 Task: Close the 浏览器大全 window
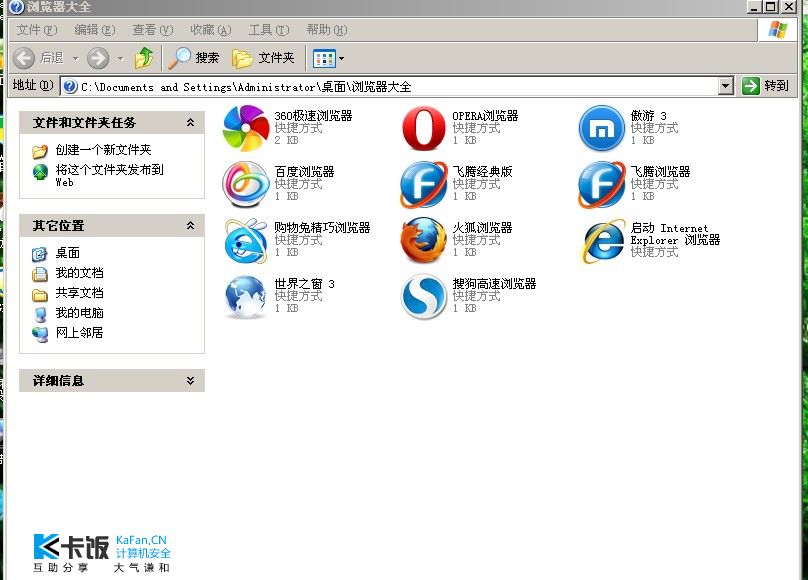coord(789,7)
